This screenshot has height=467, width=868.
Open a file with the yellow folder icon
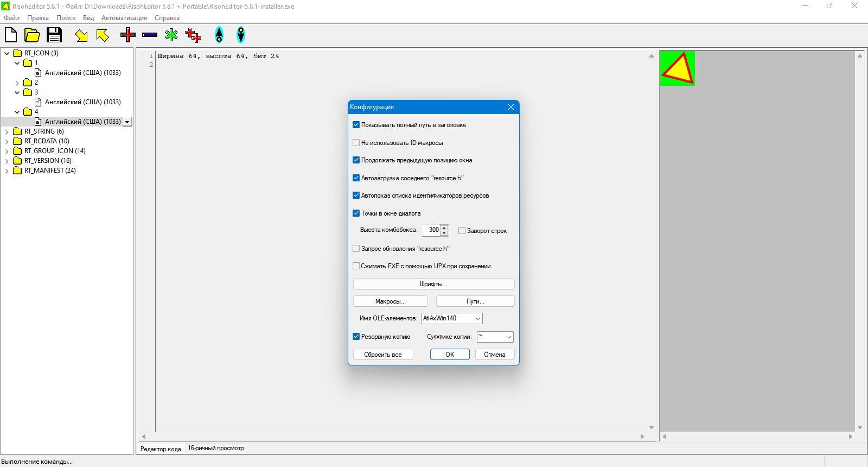tap(33, 35)
